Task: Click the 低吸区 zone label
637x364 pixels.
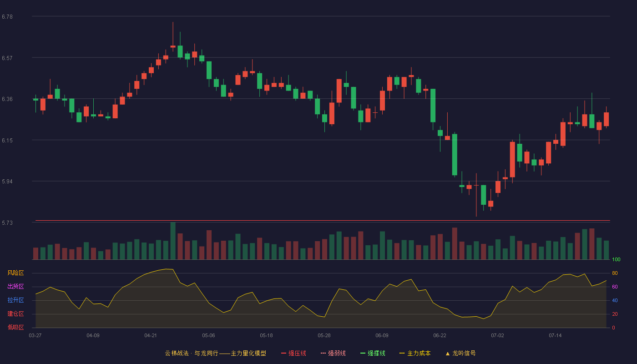Action: pos(15,328)
